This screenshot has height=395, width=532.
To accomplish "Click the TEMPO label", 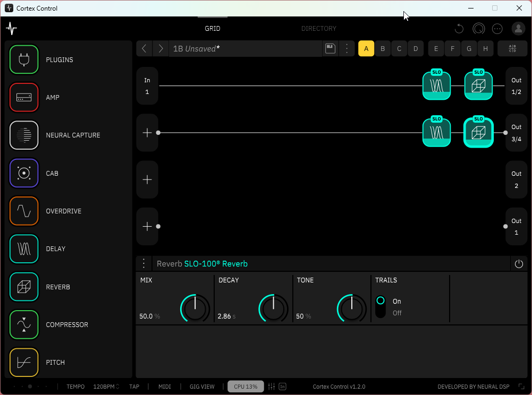I will (75, 386).
